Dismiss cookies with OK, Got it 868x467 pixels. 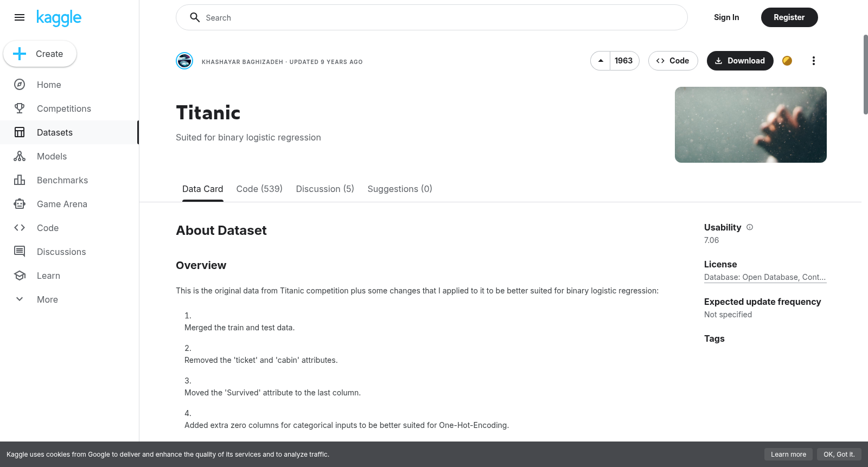839,455
